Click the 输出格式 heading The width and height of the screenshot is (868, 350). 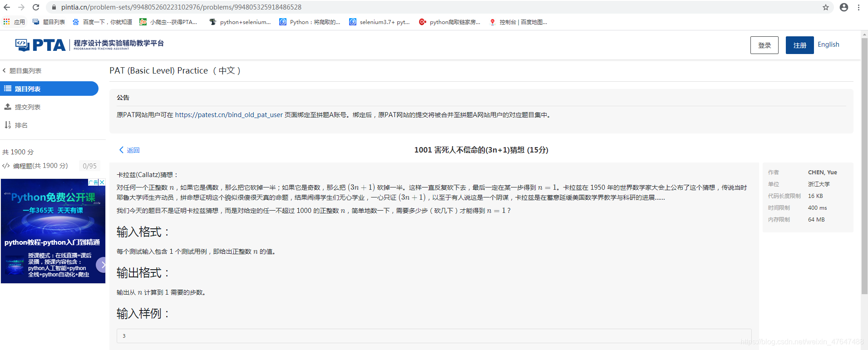click(143, 273)
